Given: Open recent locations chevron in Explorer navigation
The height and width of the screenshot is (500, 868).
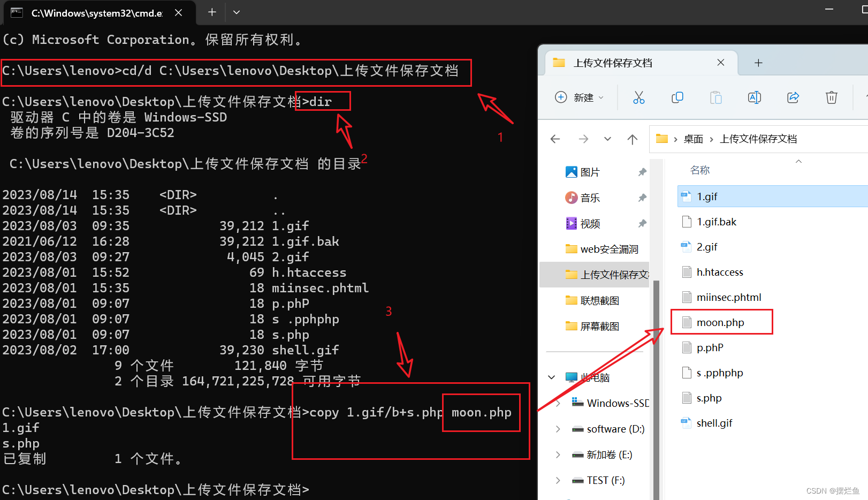Looking at the screenshot, I should (607, 139).
